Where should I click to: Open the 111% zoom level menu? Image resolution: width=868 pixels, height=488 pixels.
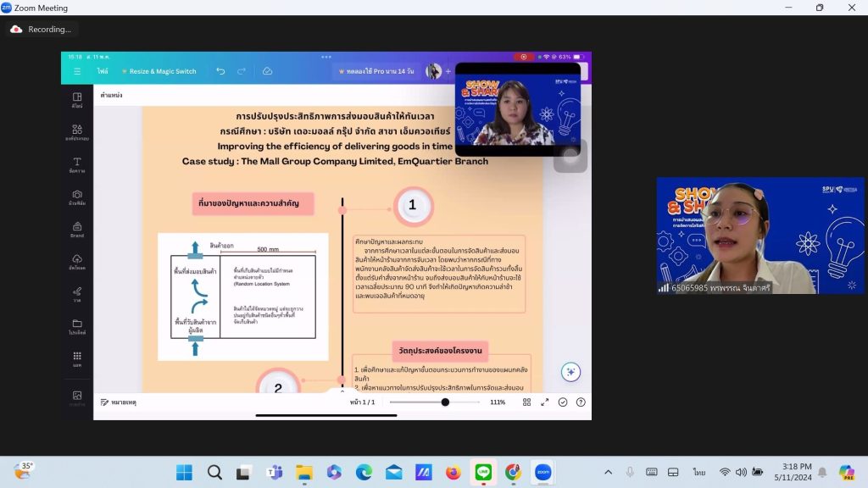point(497,402)
